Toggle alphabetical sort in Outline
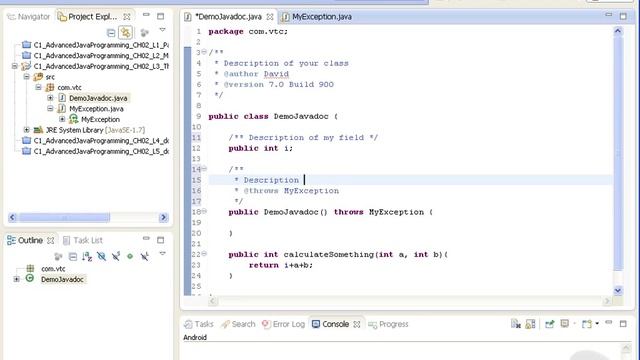 tap(87, 256)
